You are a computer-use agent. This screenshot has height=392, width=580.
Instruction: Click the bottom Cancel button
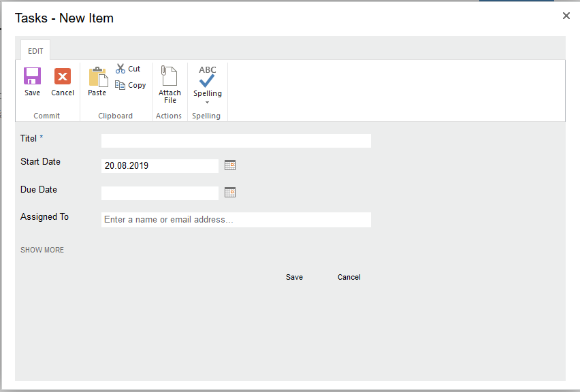[x=349, y=277]
